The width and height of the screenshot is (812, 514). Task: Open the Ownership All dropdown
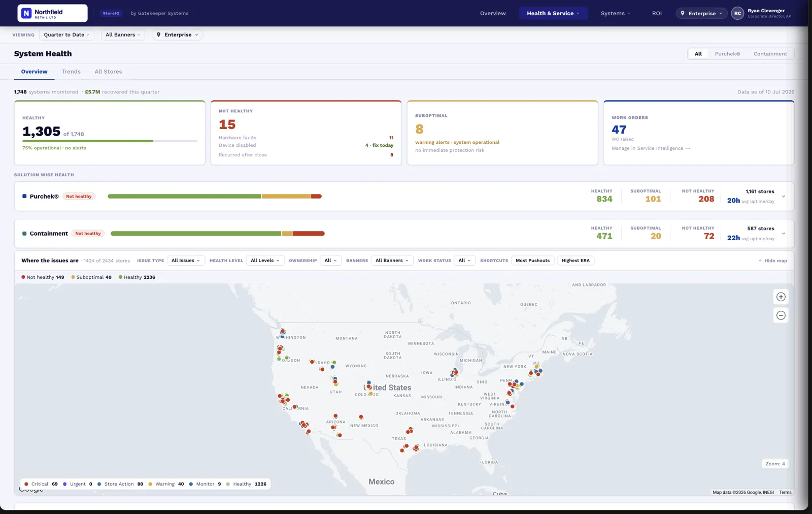point(330,261)
